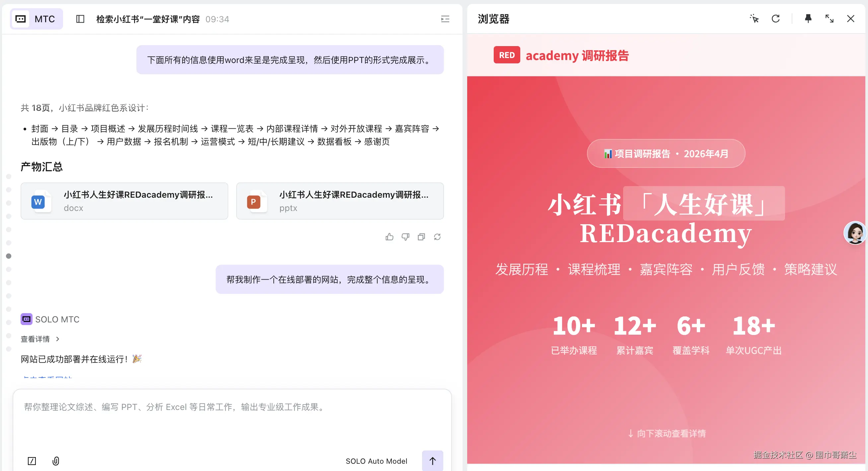Expand the browser view to fullscreen

(x=829, y=19)
